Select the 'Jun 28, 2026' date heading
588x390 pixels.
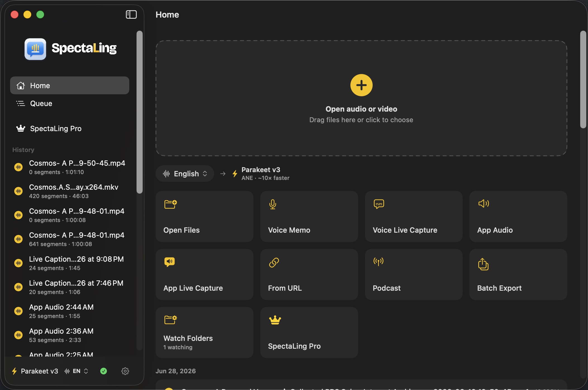pyautogui.click(x=176, y=371)
